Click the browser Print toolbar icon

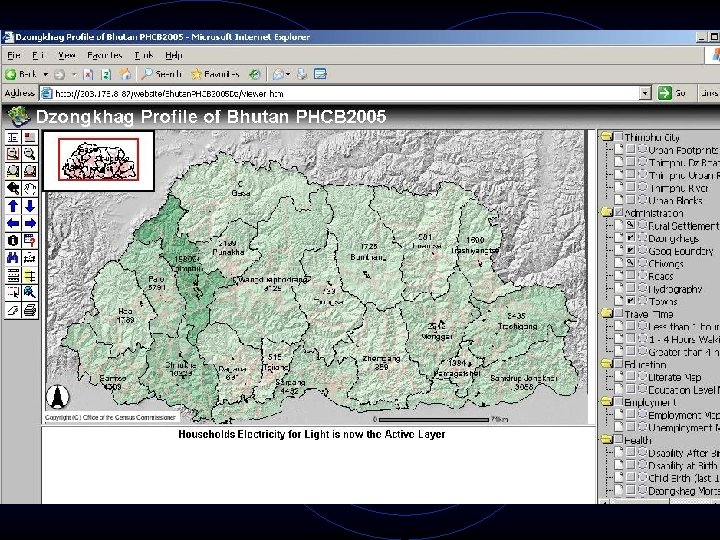click(302, 74)
